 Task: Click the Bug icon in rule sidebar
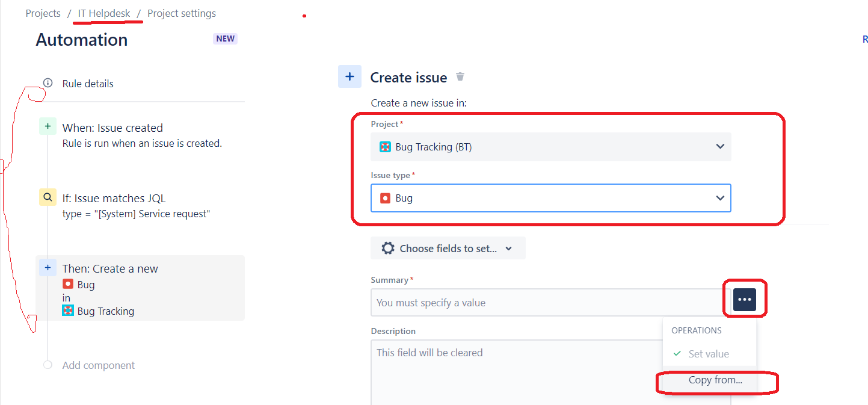[x=68, y=285]
